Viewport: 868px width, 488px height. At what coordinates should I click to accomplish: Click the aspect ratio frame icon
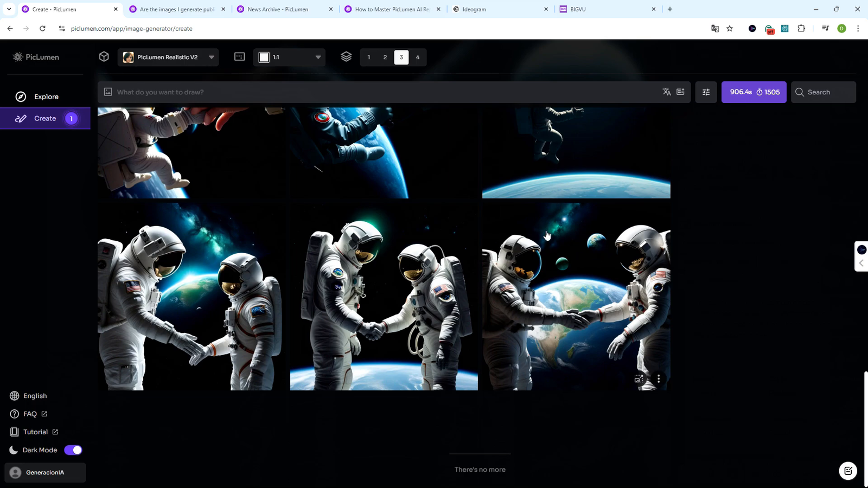coord(239,57)
